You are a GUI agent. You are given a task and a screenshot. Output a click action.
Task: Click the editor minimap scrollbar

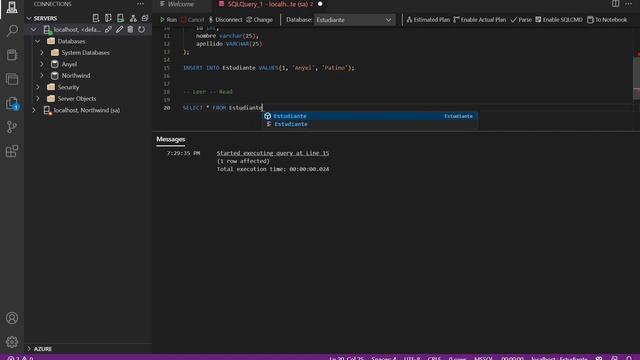636,78
